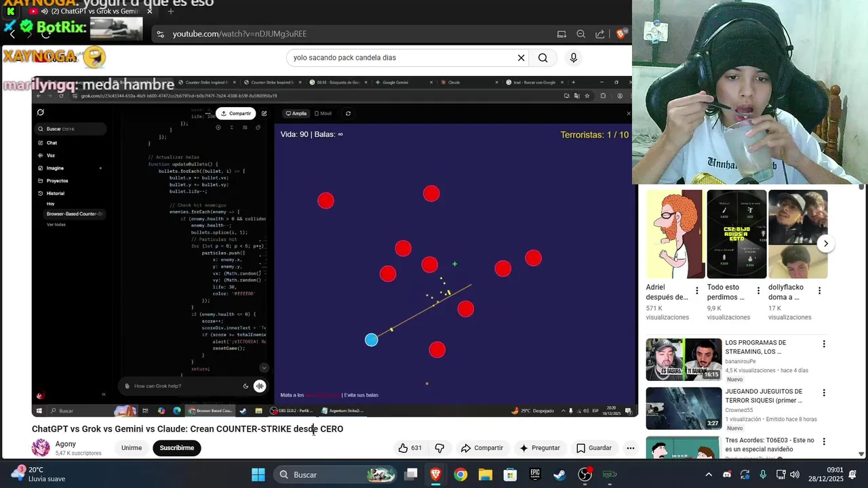Open site information icon in address bar
Image resolution: width=868 pixels, height=488 pixels.
point(159,34)
